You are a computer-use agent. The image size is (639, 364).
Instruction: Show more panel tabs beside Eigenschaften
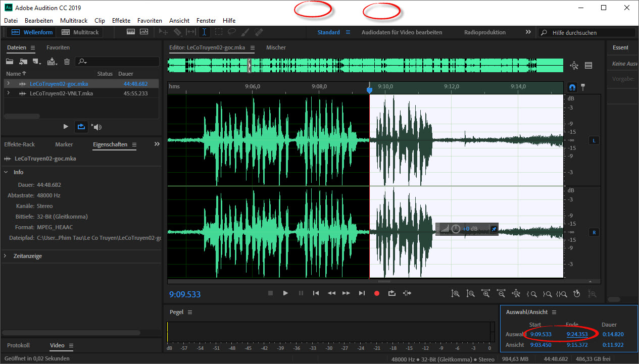(x=157, y=144)
